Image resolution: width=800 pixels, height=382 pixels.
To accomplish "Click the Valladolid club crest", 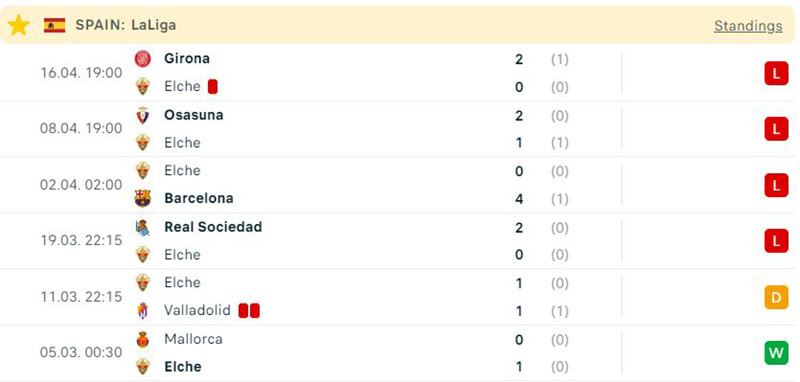I will pyautogui.click(x=142, y=310).
